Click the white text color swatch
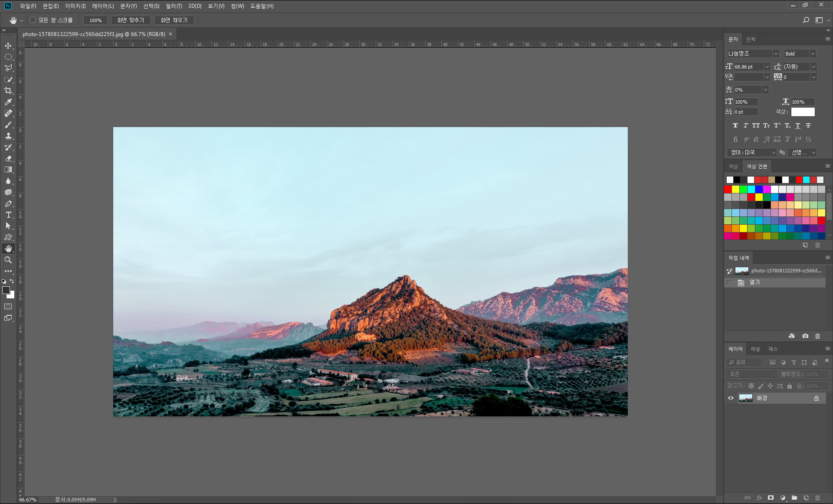The height and width of the screenshot is (504, 833). click(803, 112)
